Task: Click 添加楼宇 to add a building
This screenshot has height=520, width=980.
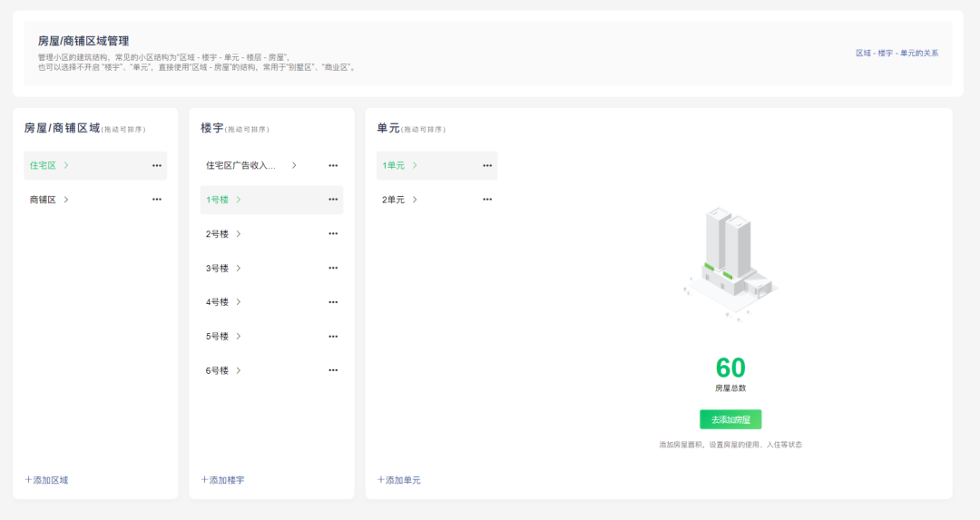Action: point(222,480)
